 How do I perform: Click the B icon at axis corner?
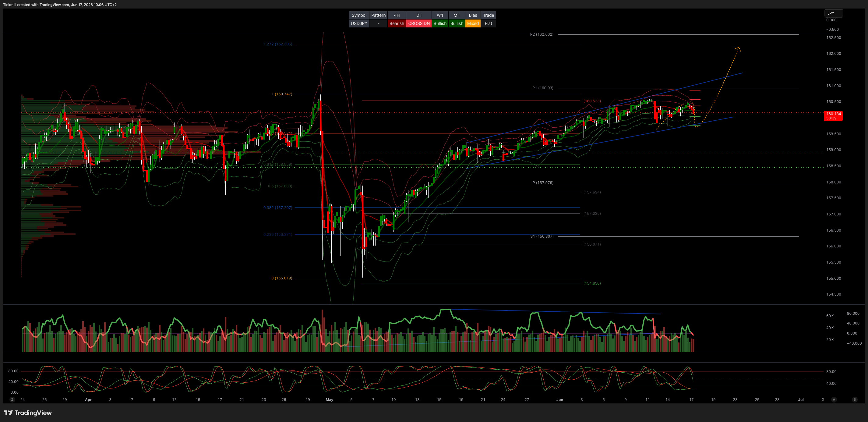point(855,399)
